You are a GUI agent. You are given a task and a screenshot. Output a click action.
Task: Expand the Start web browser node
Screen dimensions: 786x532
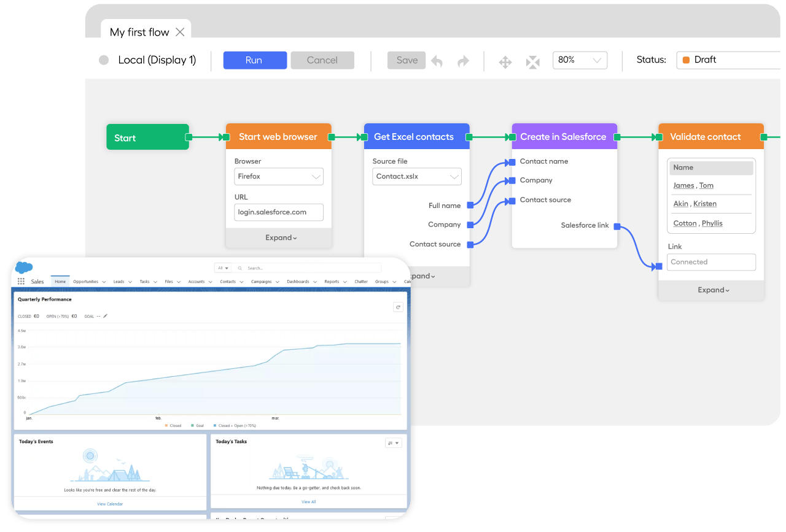coord(281,238)
